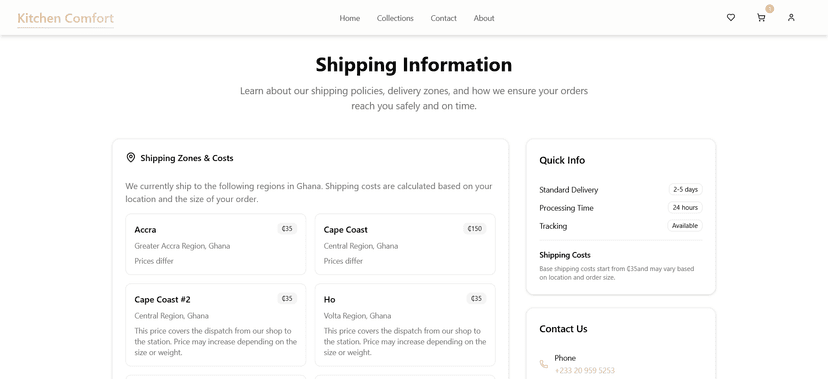Click the map pin icon beside Shipping Zones
The height and width of the screenshot is (379, 828).
tap(131, 157)
